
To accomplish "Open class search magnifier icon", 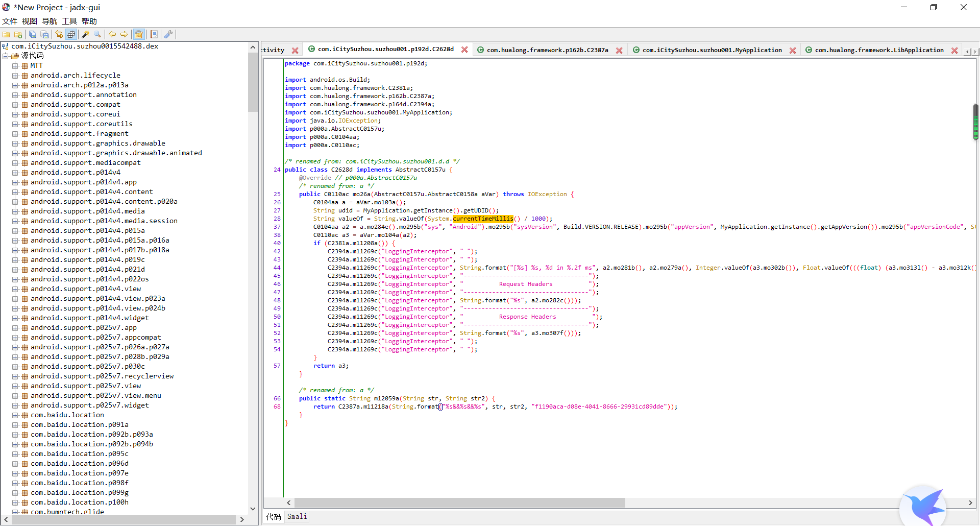I will tap(97, 34).
